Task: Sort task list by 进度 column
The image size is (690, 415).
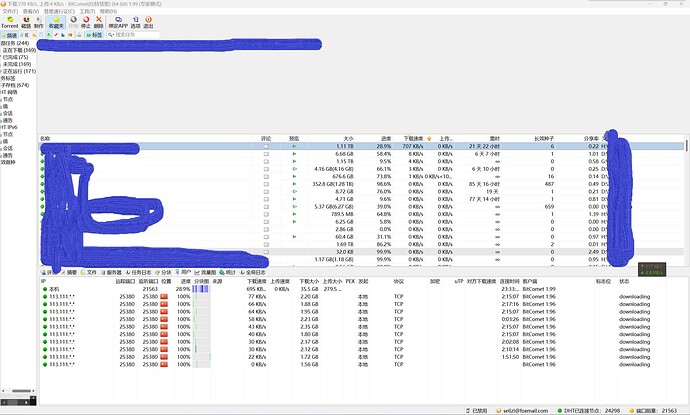Action: (x=386, y=139)
